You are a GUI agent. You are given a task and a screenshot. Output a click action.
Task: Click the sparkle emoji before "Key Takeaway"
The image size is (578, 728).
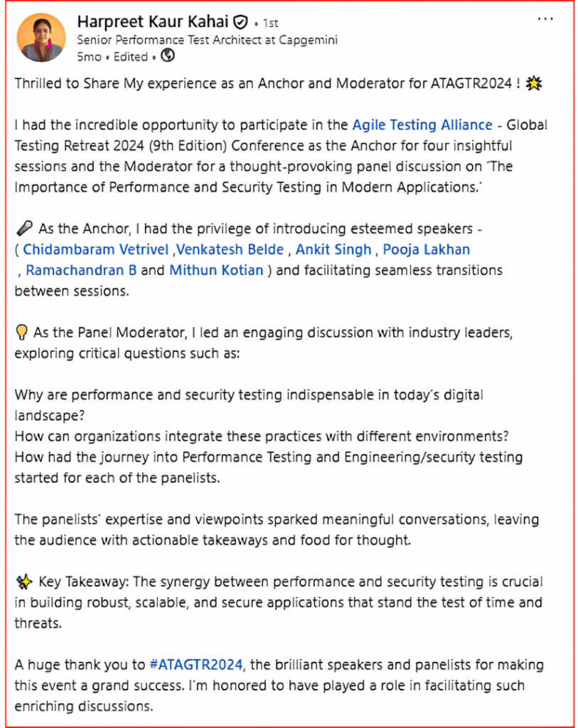click(x=23, y=582)
